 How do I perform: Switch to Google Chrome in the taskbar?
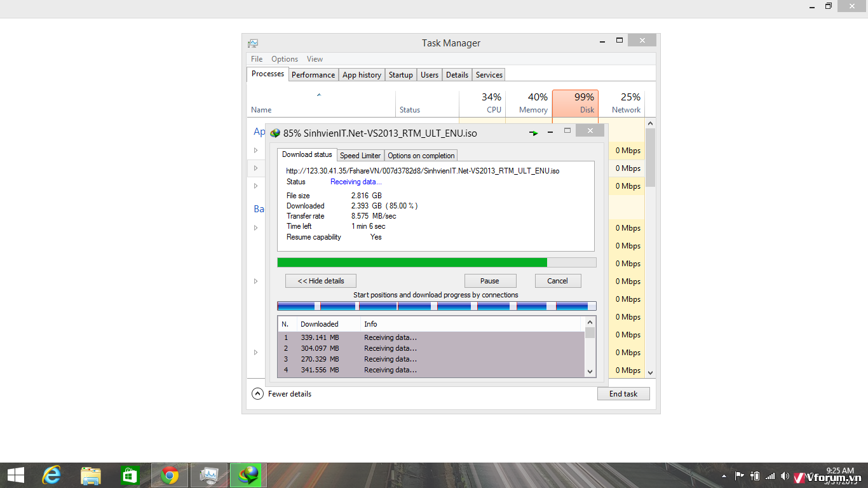170,475
